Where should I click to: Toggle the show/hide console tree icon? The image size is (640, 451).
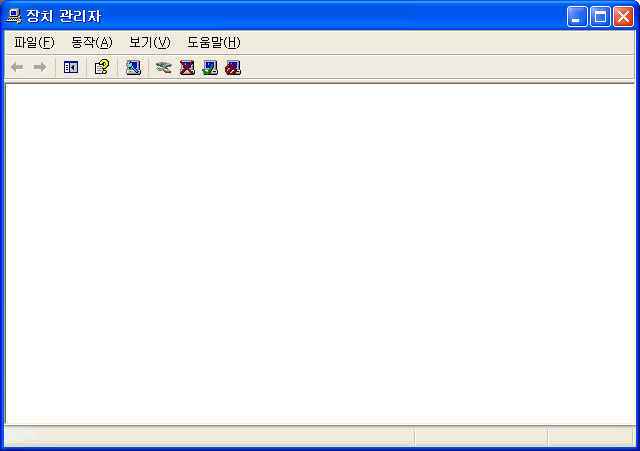(x=71, y=67)
